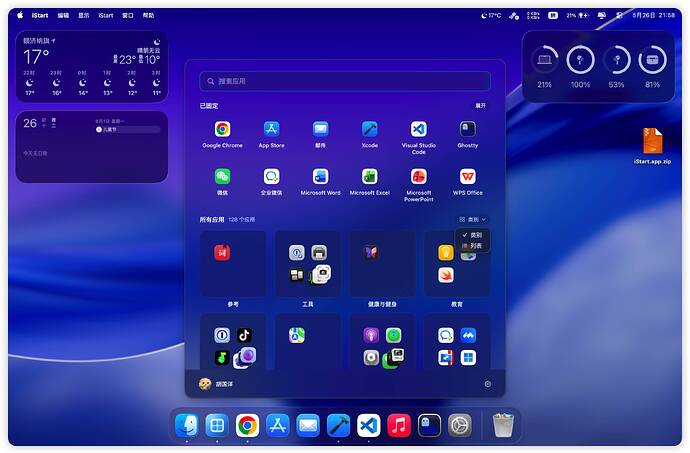Open the 编辑 menu in menu bar
The height and width of the screenshot is (453, 690).
coord(63,15)
